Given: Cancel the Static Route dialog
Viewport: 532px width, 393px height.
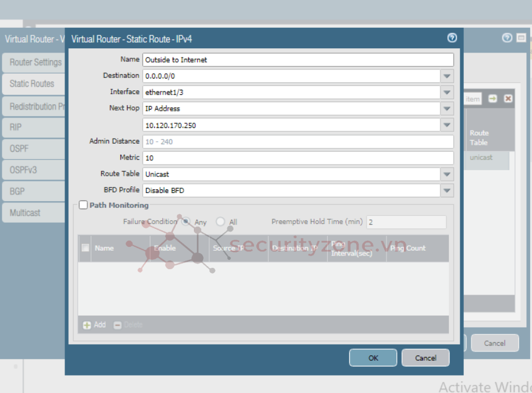Looking at the screenshot, I should point(425,358).
